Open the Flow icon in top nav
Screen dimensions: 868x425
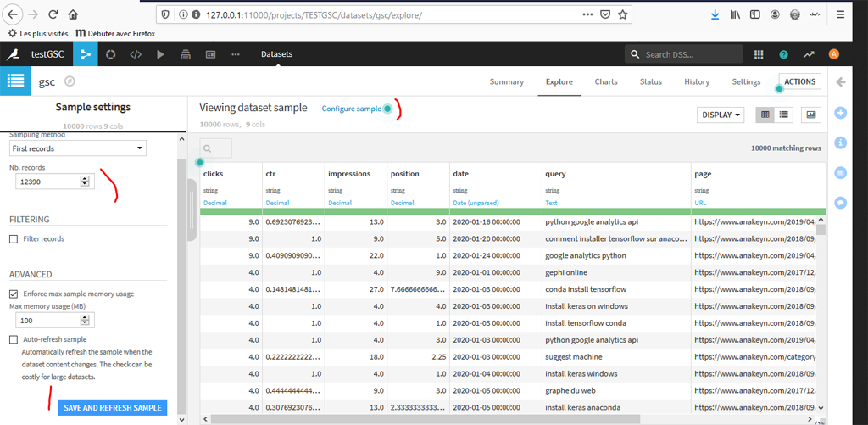point(86,54)
